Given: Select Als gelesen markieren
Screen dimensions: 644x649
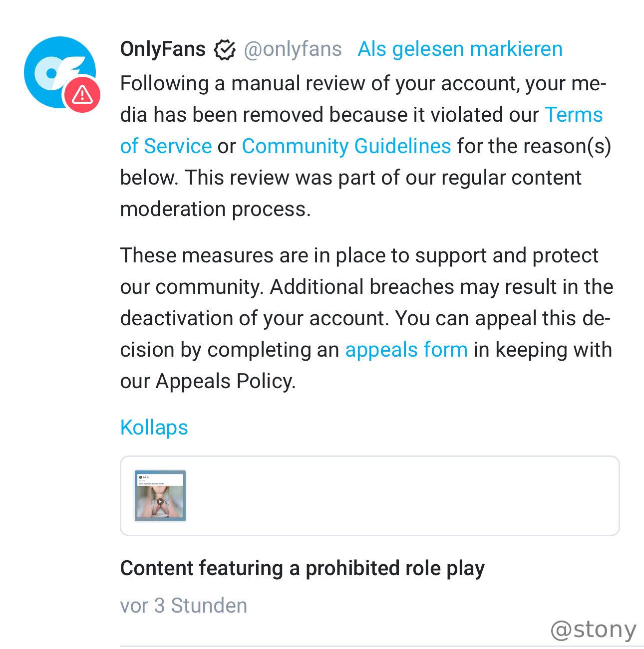Looking at the screenshot, I should pyautogui.click(x=460, y=49).
